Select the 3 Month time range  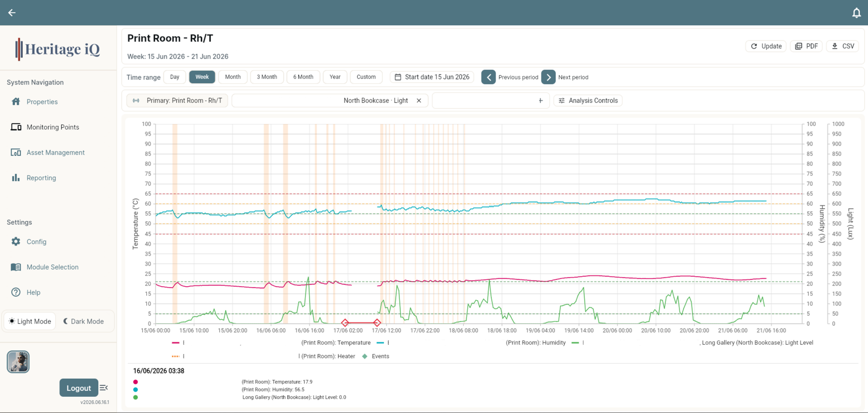click(x=267, y=77)
